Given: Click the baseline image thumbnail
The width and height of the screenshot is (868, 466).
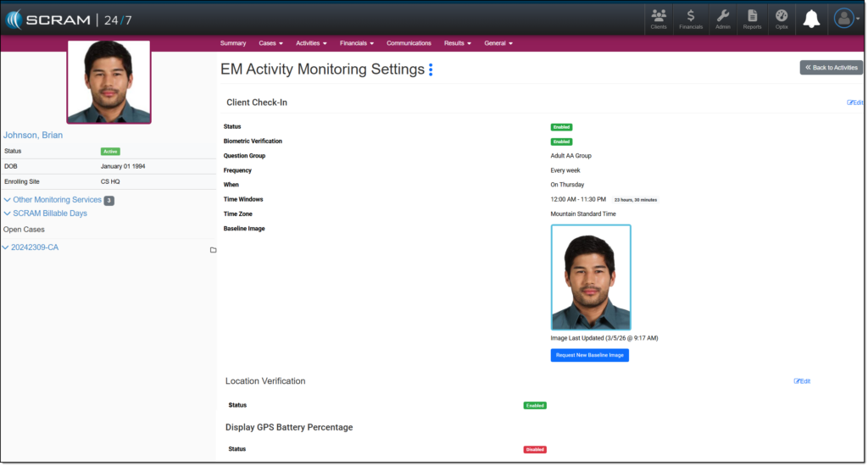Looking at the screenshot, I should [x=591, y=277].
